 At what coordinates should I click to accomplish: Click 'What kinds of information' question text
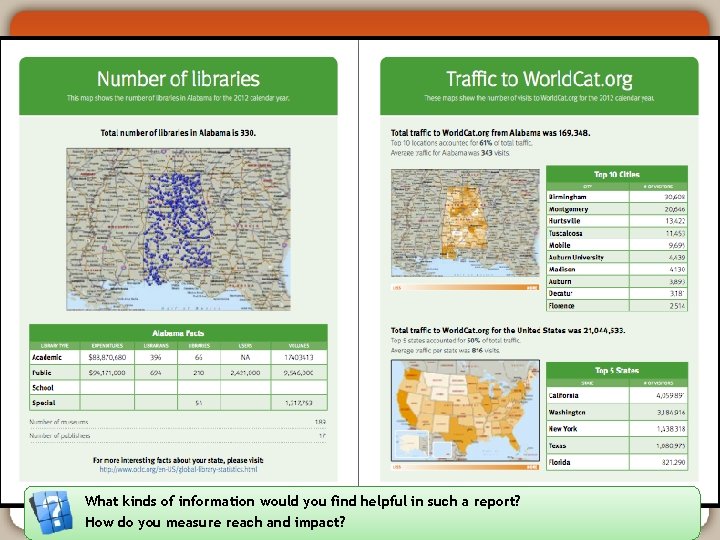coord(303,501)
